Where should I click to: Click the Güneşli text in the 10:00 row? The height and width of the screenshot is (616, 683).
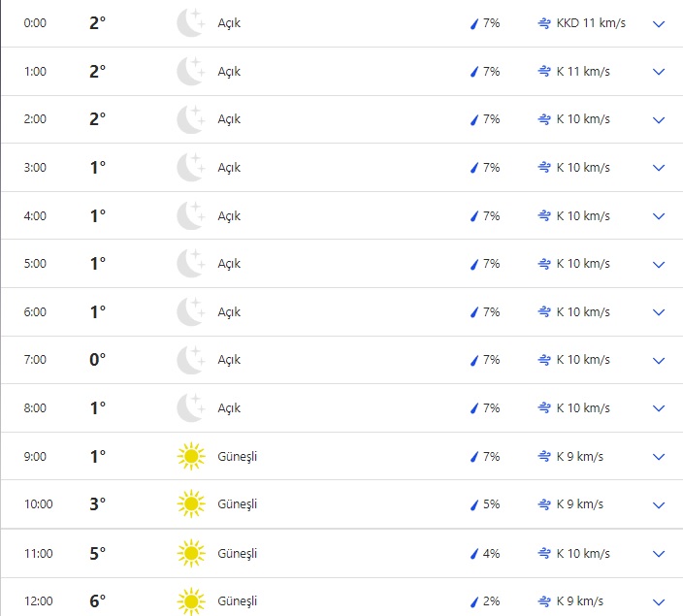pos(238,504)
